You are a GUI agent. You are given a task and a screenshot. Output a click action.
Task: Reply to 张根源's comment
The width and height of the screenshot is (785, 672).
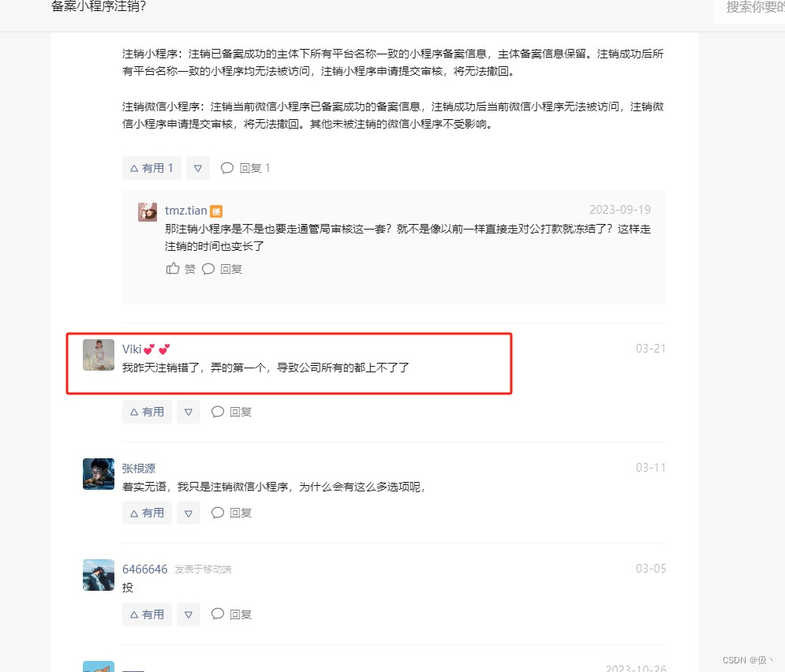(231, 513)
